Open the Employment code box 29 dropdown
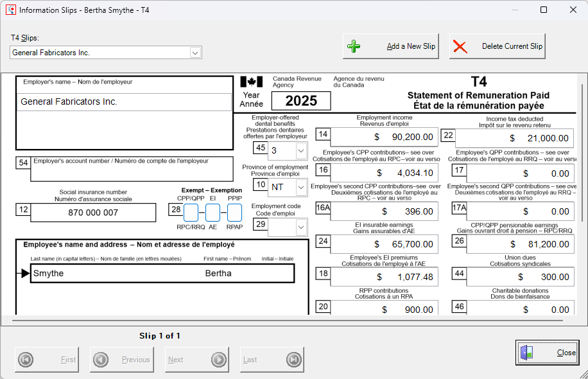The width and height of the screenshot is (588, 379). pyautogui.click(x=301, y=227)
